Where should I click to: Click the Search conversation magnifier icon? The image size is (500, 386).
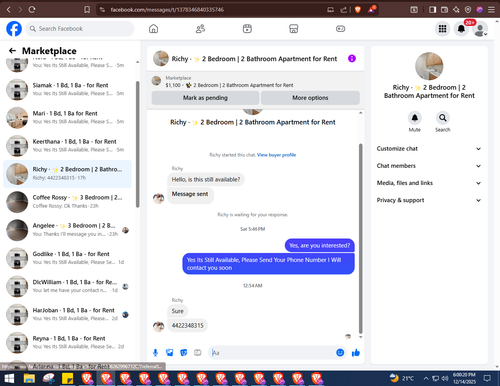point(443,118)
